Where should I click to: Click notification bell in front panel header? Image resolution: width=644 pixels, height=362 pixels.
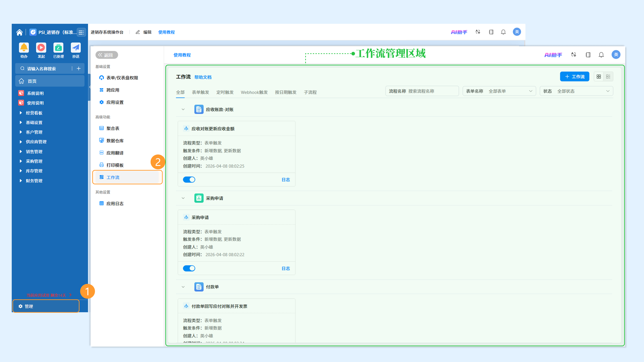pyautogui.click(x=601, y=55)
